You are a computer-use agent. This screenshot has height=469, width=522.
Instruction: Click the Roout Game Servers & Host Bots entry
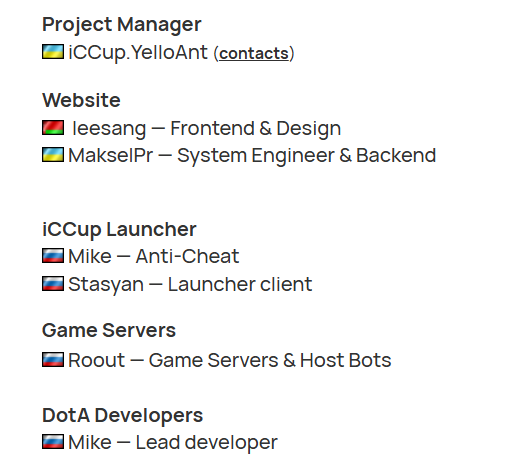[230, 360]
